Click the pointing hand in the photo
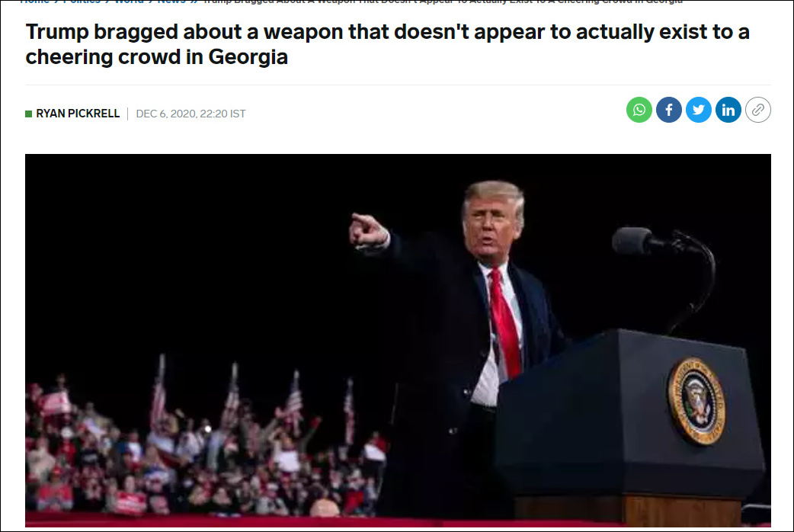Viewport: 794px width, 532px height. click(x=368, y=230)
